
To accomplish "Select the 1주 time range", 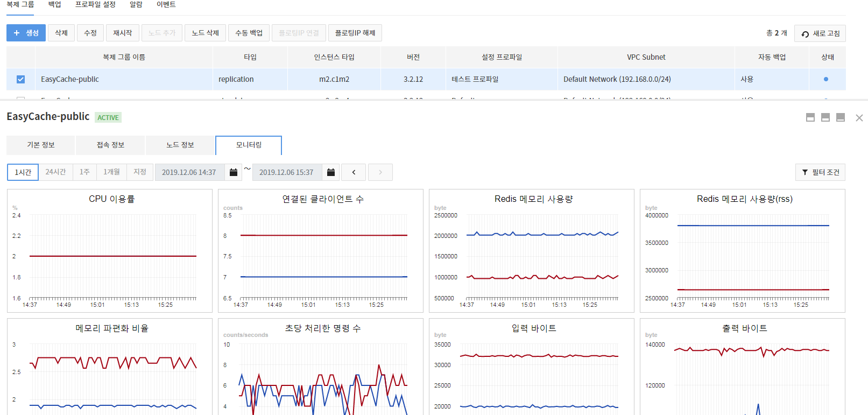I will point(84,172).
